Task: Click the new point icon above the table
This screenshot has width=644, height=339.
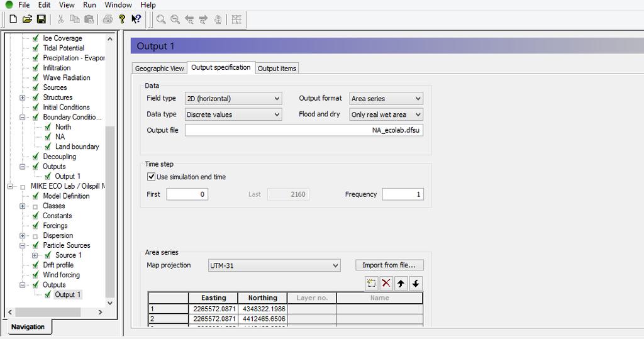Action: [371, 283]
